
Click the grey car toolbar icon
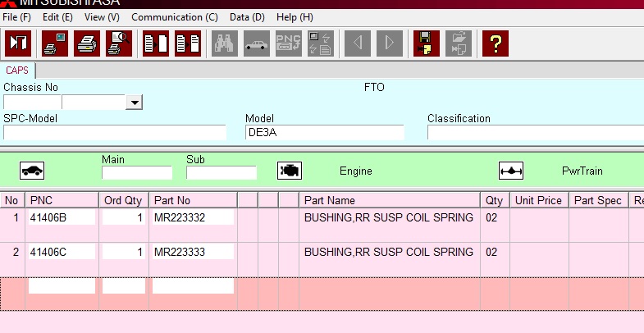[257, 43]
